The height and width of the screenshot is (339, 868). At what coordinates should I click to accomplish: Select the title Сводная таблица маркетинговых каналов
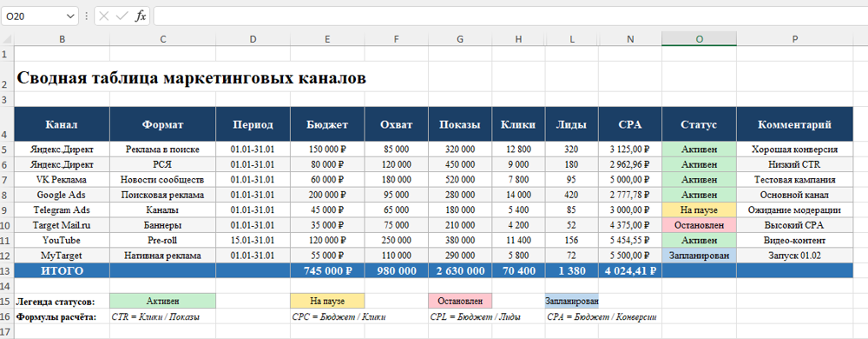pyautogui.click(x=192, y=77)
